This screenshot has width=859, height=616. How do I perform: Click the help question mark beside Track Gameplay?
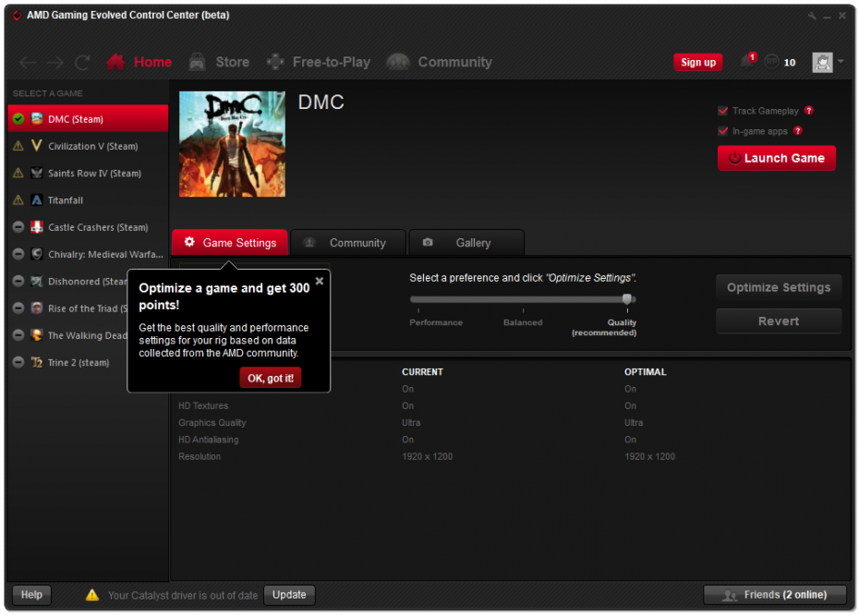coord(809,111)
